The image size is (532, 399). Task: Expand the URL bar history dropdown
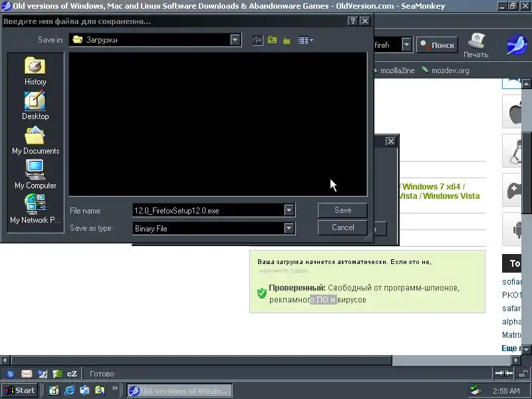tap(406, 45)
